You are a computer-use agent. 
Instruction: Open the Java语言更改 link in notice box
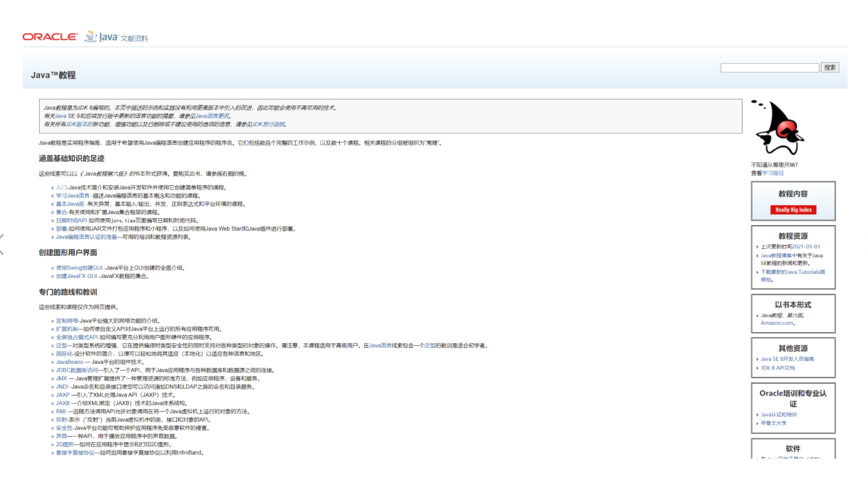tap(212, 116)
